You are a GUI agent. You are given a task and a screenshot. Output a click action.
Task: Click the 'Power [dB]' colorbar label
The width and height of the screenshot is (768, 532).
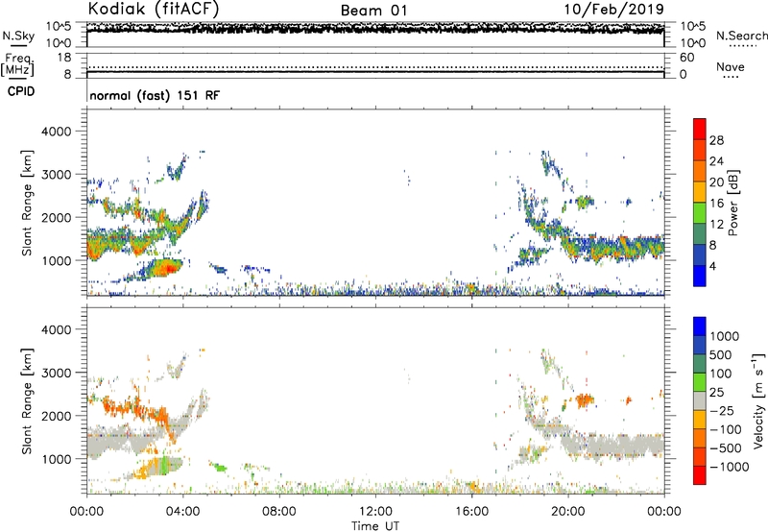732,203
